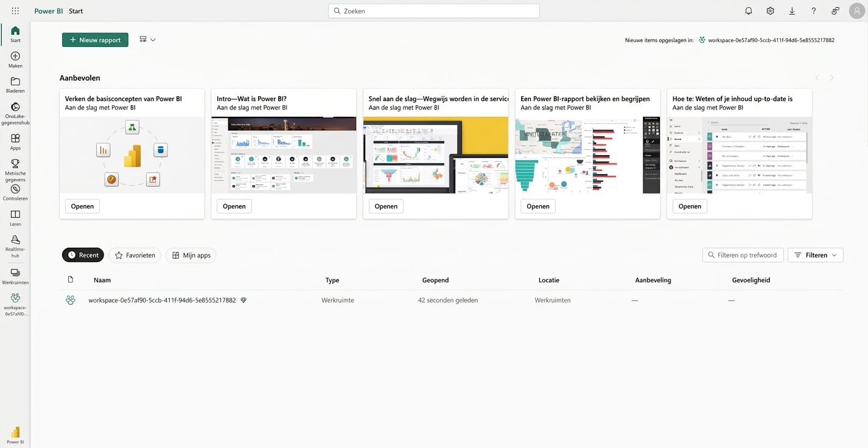Expand the layout view dropdown beside Nieuw rapport
Image resolution: width=868 pixels, height=448 pixels.
[147, 40]
